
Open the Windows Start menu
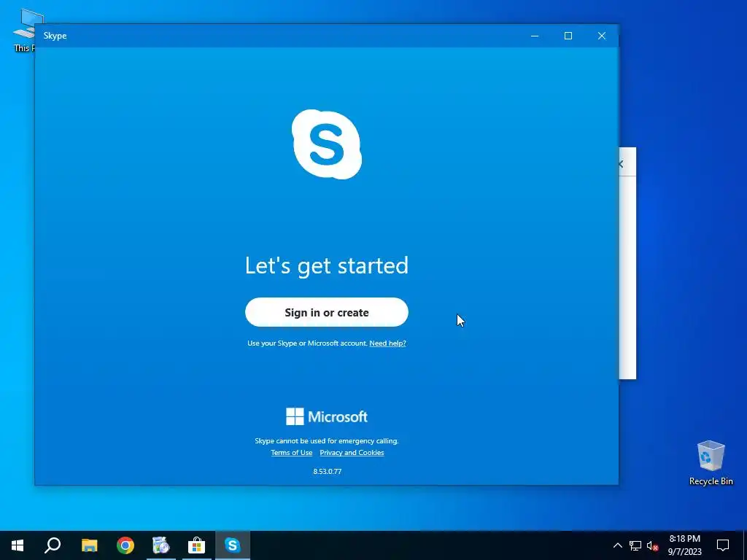[18, 545]
